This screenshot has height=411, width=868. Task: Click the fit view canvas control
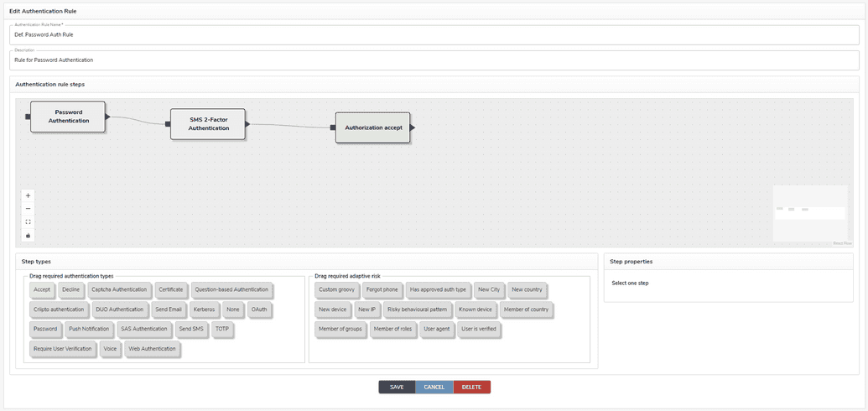[x=29, y=222]
